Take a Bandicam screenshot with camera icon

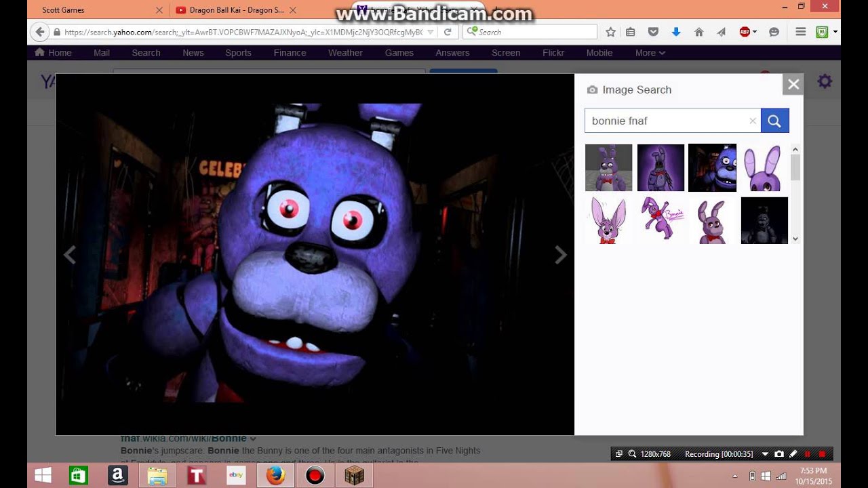coord(779,454)
